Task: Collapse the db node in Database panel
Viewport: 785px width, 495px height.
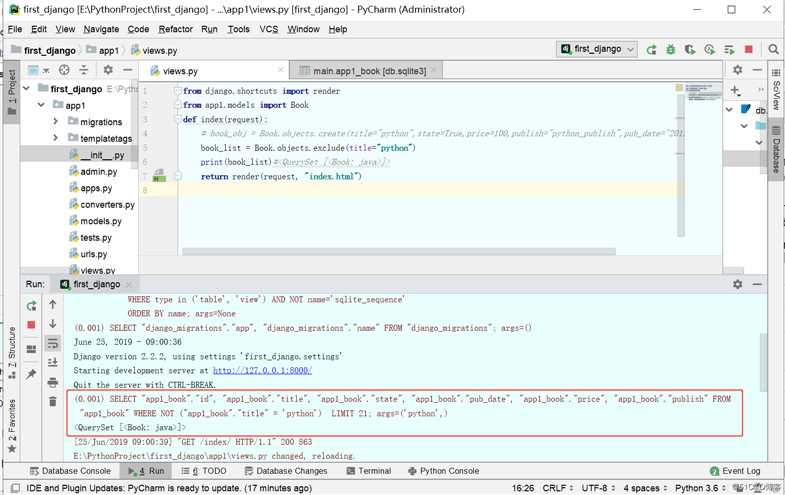Action: (x=729, y=110)
